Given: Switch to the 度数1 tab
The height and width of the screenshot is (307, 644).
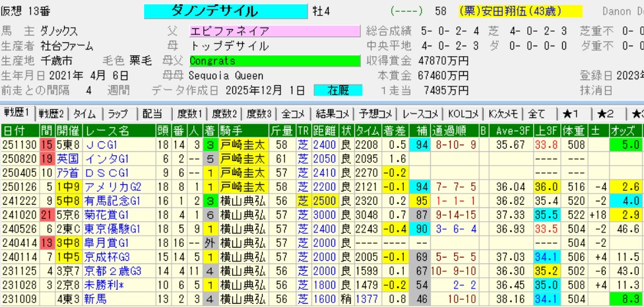Looking at the screenshot, I should coord(189,113).
